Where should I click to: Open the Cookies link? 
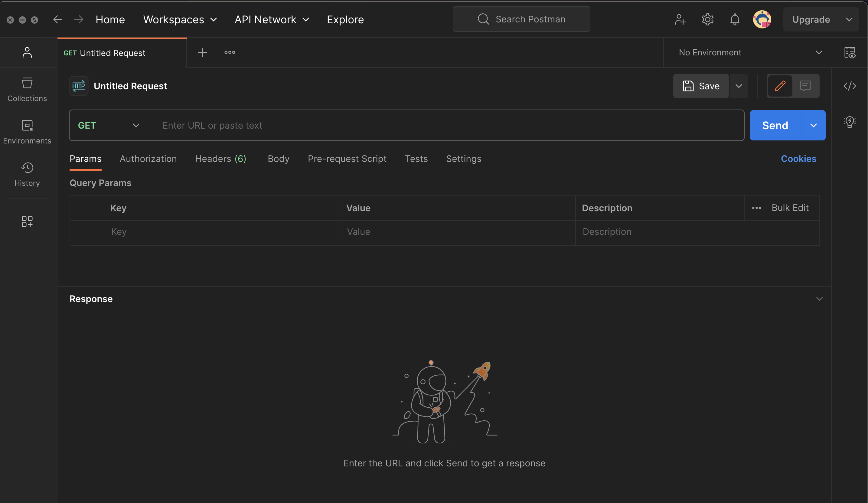[798, 159]
